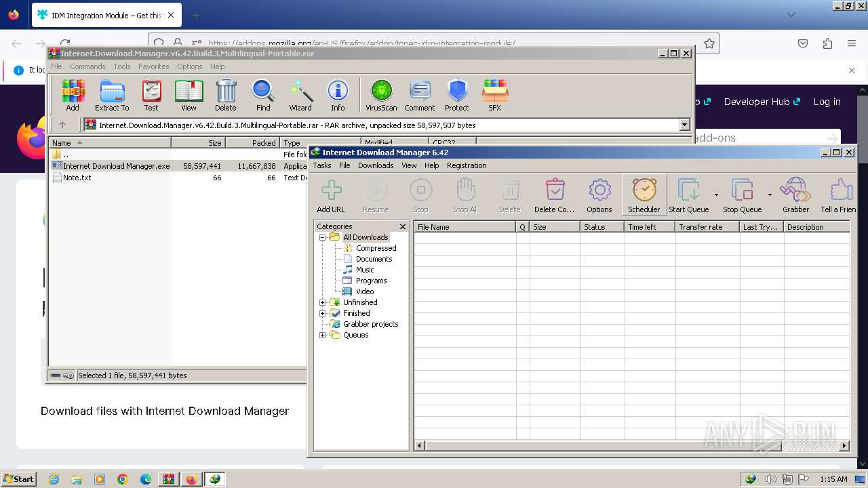
Task: Open the WinRAR File menu
Action: (56, 66)
